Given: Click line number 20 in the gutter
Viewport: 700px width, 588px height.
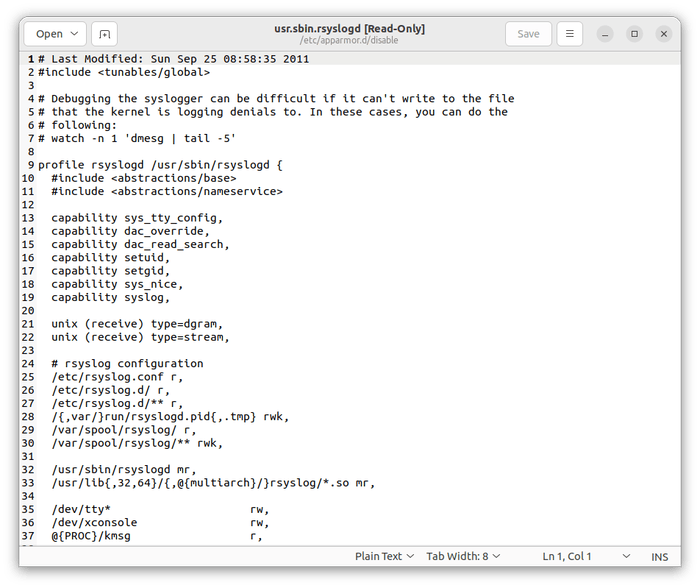Looking at the screenshot, I should (28, 311).
